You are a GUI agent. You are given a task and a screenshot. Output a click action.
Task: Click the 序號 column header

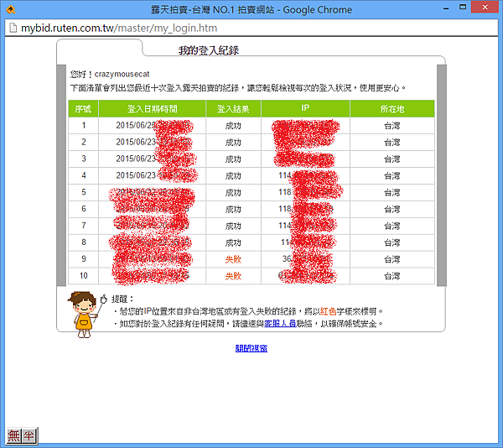click(x=83, y=109)
